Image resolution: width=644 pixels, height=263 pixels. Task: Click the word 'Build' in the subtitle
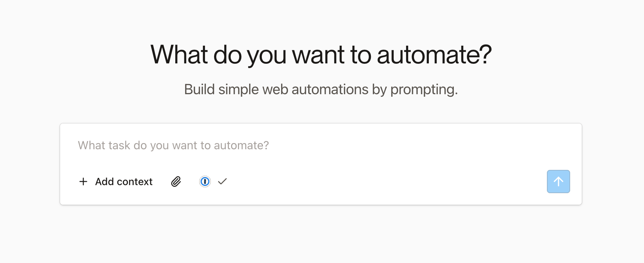click(x=199, y=89)
